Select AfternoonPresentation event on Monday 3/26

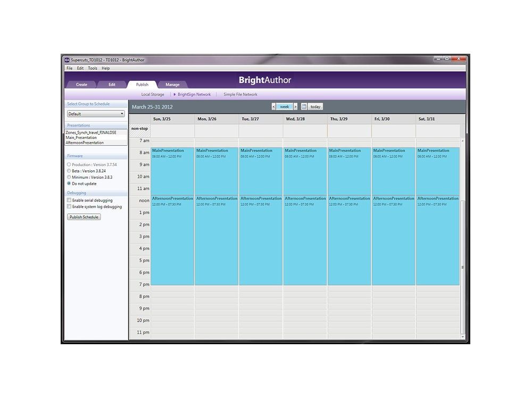point(217,240)
